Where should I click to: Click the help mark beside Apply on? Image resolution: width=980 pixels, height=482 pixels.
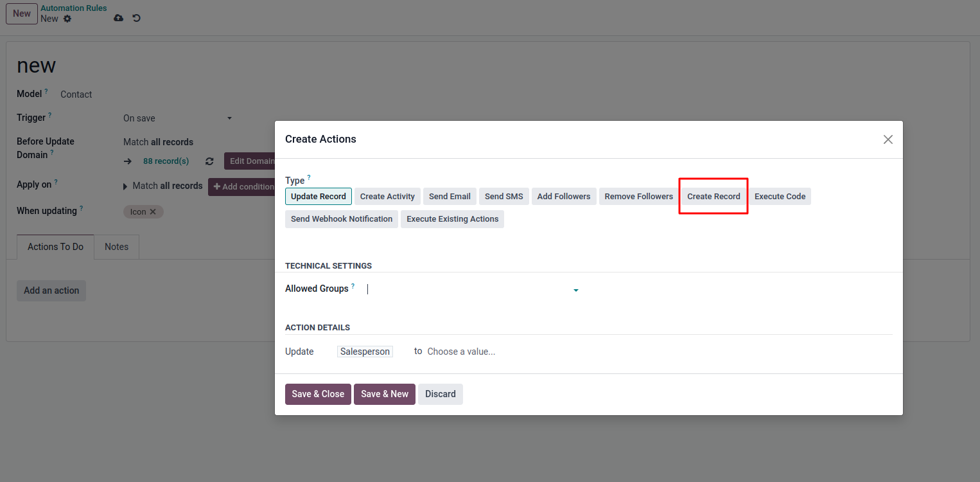[x=56, y=182]
